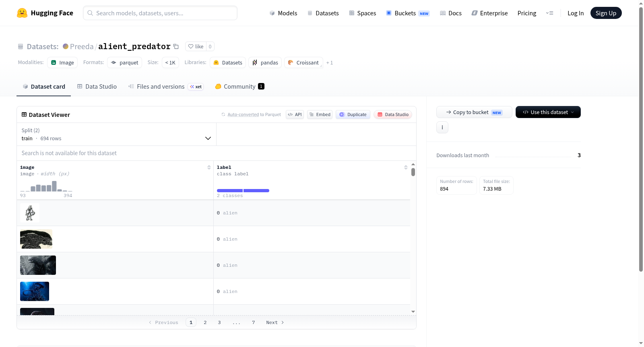
Task: Open the Pricing page
Action: point(527,13)
